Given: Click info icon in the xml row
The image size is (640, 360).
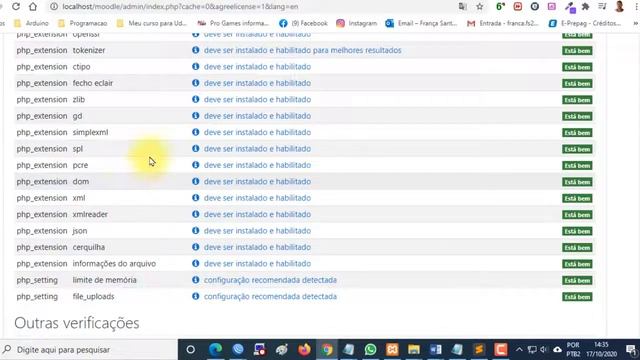Looking at the screenshot, I should tap(196, 198).
